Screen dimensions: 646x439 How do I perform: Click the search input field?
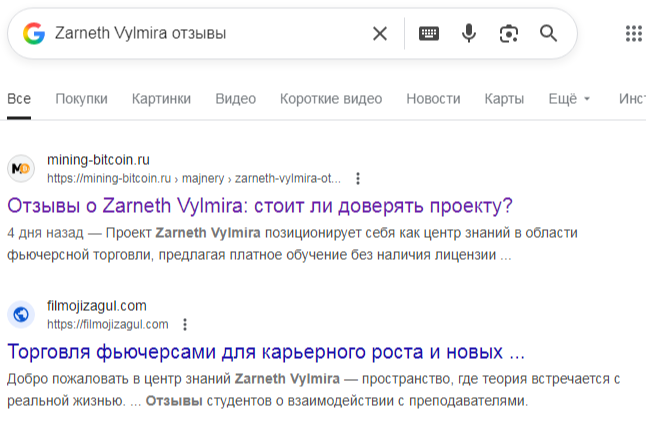pos(200,34)
